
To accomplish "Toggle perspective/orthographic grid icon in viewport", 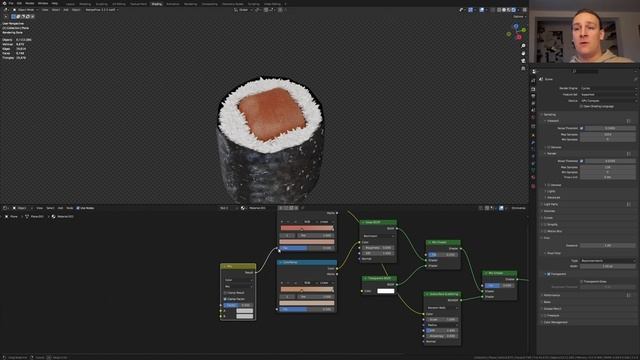I will [523, 68].
